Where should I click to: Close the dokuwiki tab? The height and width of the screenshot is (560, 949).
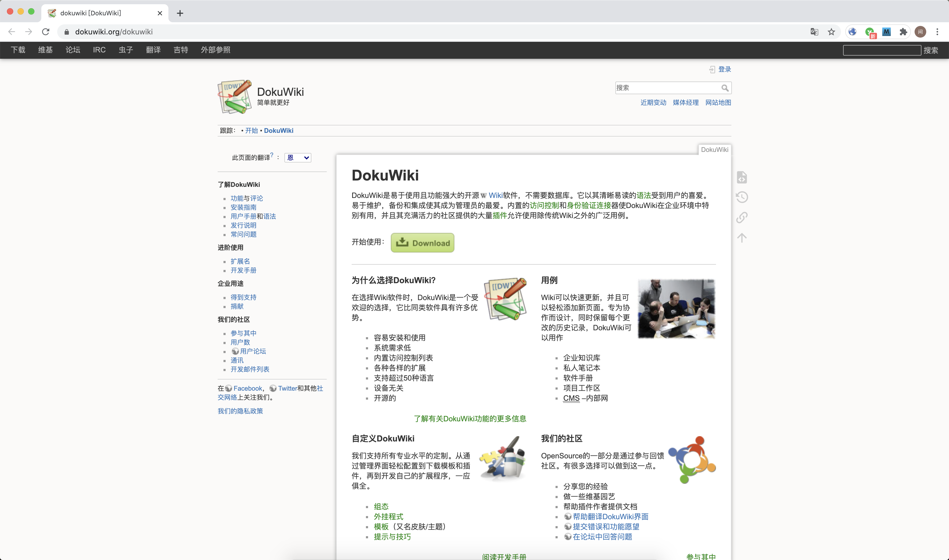pos(160,13)
